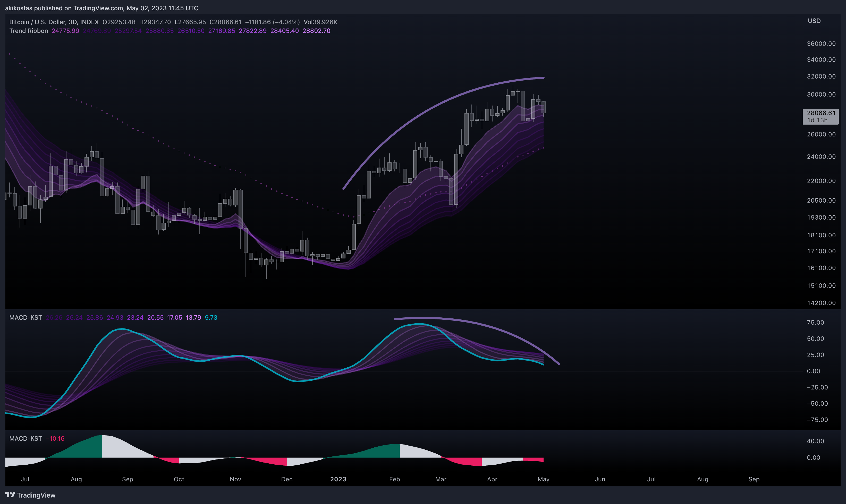
Task: Click the latest candle at the chart's right edge
Action: [544, 107]
